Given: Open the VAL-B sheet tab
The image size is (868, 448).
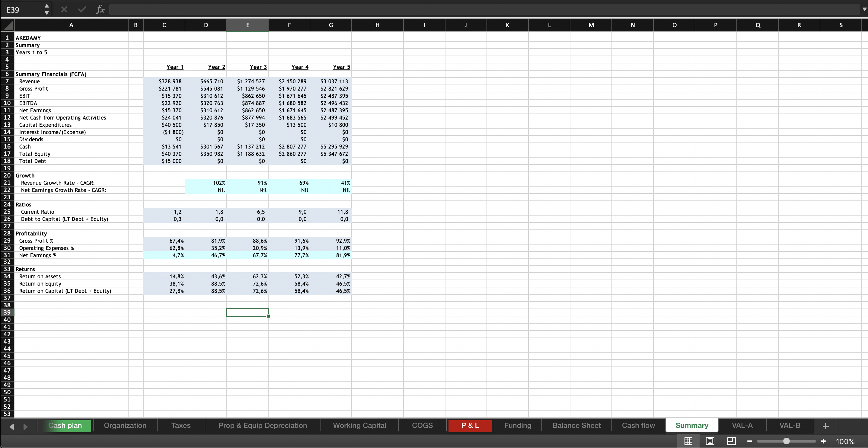Looking at the screenshot, I should [790, 425].
